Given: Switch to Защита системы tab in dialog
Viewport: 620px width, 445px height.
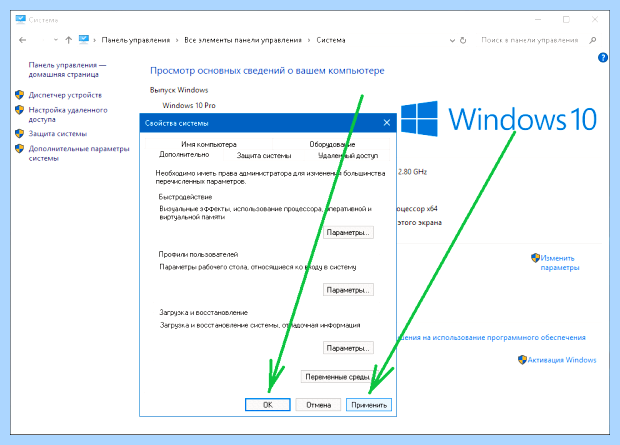Looking at the screenshot, I should 264,155.
